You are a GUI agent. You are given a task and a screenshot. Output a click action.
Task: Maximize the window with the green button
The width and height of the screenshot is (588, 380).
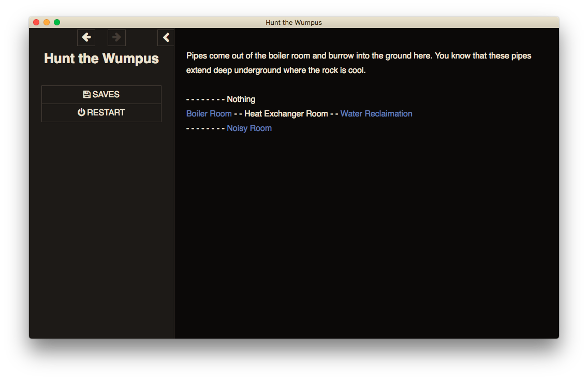pyautogui.click(x=57, y=22)
